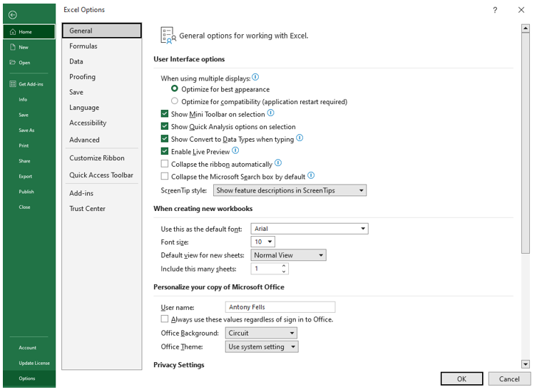This screenshot has width=537, height=392.
Task: Click the Cancel button
Action: [x=509, y=379]
